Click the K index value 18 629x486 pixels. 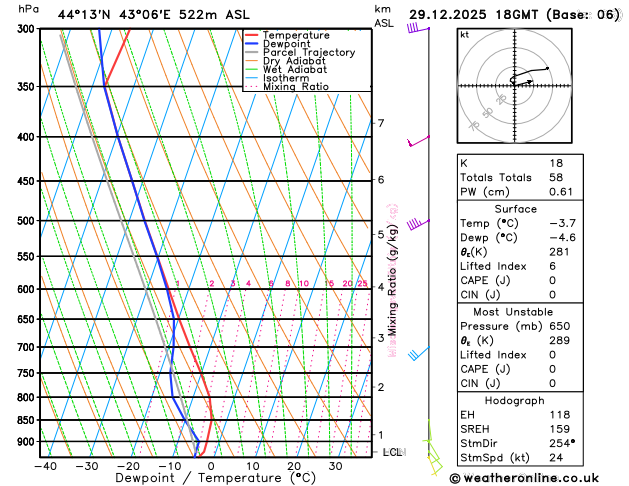pos(556,163)
